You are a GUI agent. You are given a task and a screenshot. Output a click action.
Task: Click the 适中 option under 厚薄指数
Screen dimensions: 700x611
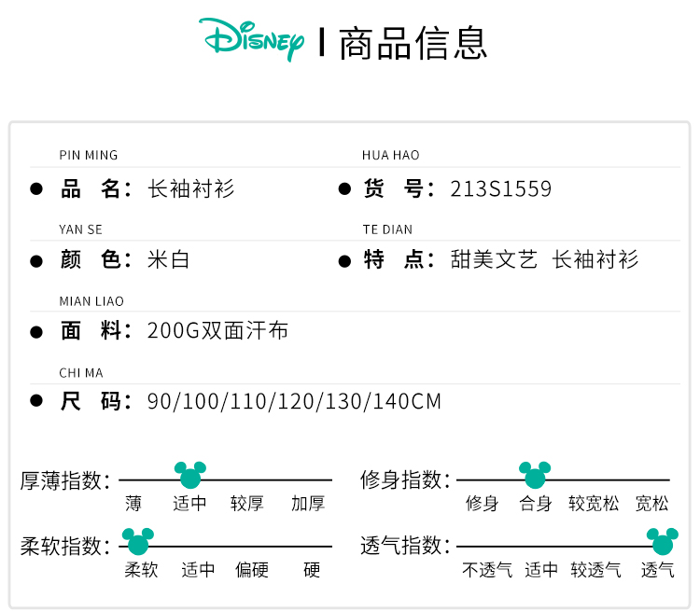tap(189, 504)
